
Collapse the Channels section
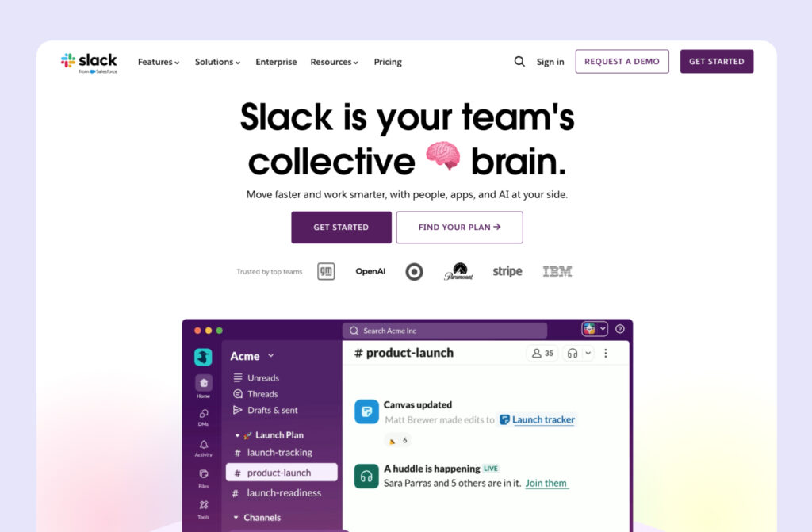pos(236,518)
